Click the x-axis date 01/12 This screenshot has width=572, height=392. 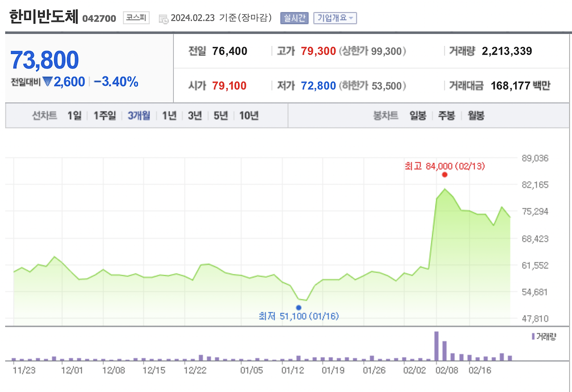click(x=293, y=370)
